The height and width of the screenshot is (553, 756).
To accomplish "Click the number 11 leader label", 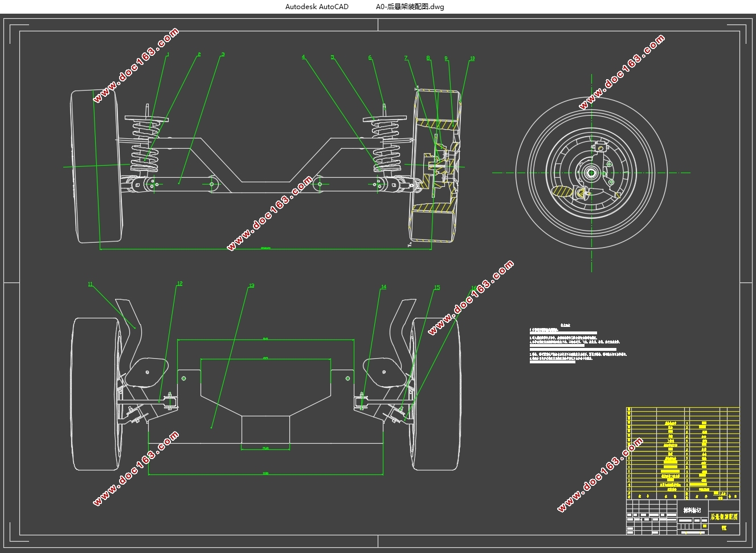I will [90, 284].
